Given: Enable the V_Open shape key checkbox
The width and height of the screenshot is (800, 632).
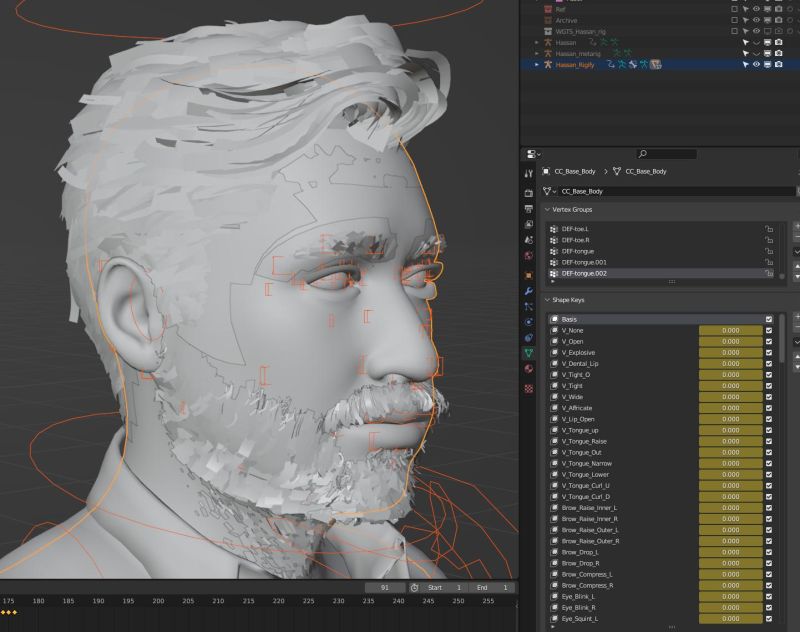Looking at the screenshot, I should click(769, 341).
